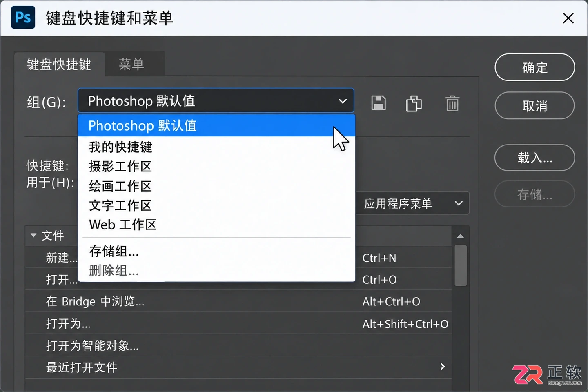Click the scrollbar up arrow
Viewport: 588px width, 392px height.
[461, 236]
